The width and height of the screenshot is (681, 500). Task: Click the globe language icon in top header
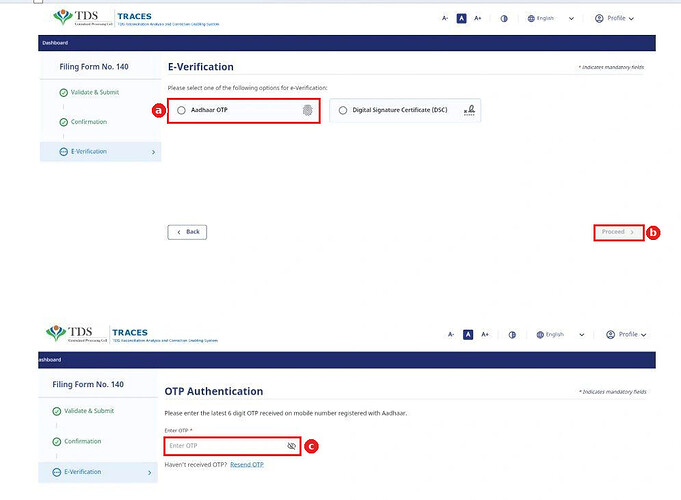(x=531, y=18)
